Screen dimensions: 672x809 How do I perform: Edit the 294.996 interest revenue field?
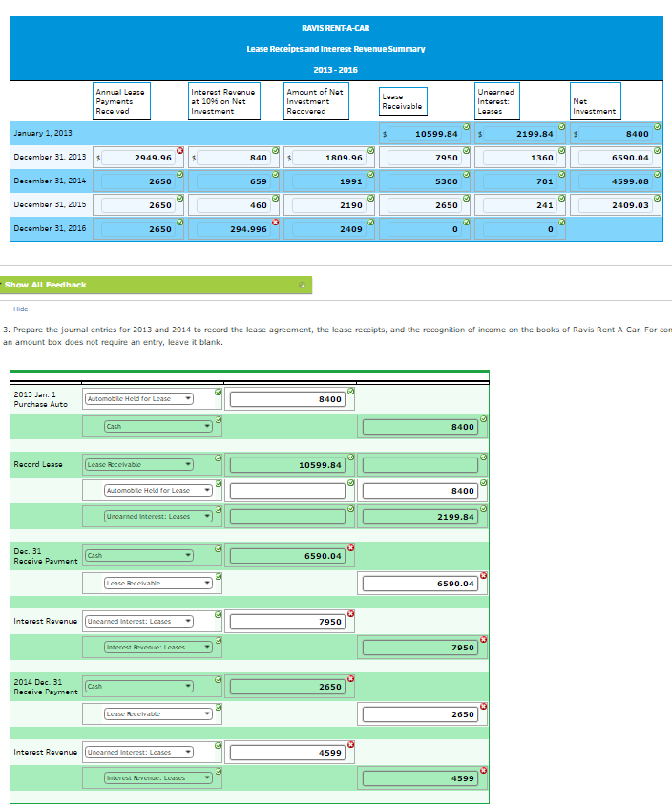click(x=234, y=229)
